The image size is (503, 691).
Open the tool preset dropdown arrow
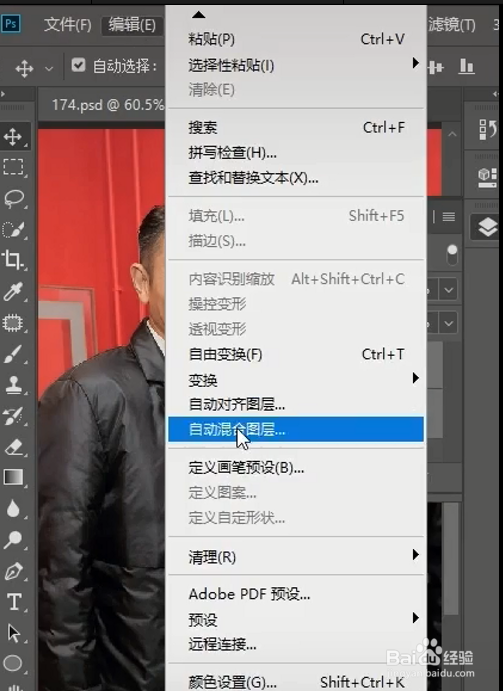tap(49, 69)
